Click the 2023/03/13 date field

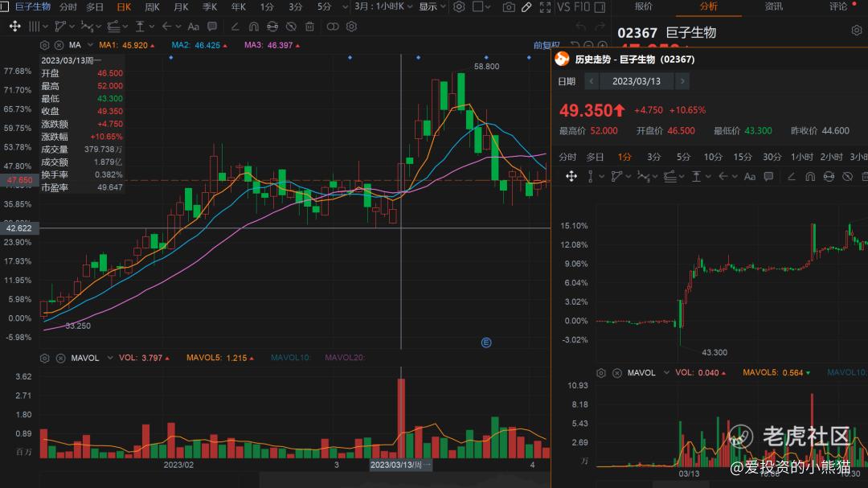coord(637,81)
